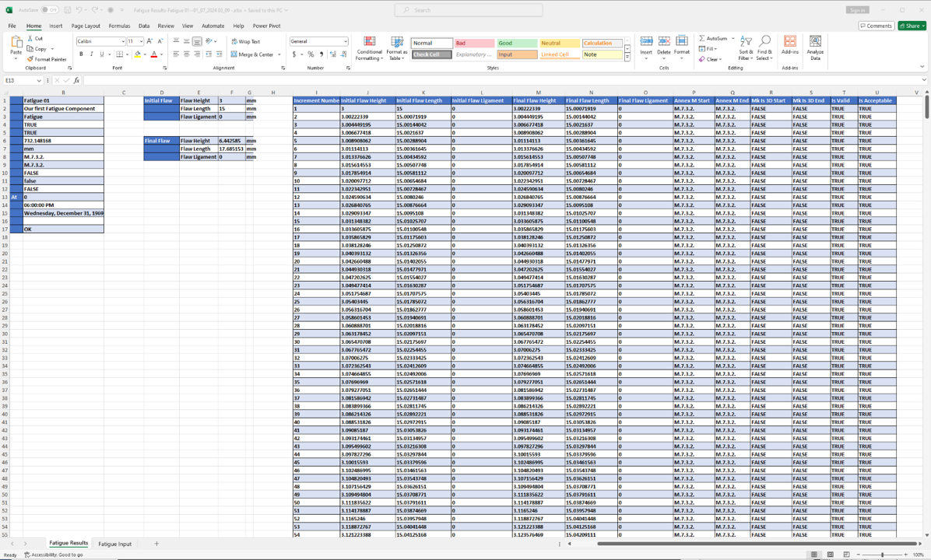Open the font name Calibri dropdown
931x560 pixels.
point(122,41)
